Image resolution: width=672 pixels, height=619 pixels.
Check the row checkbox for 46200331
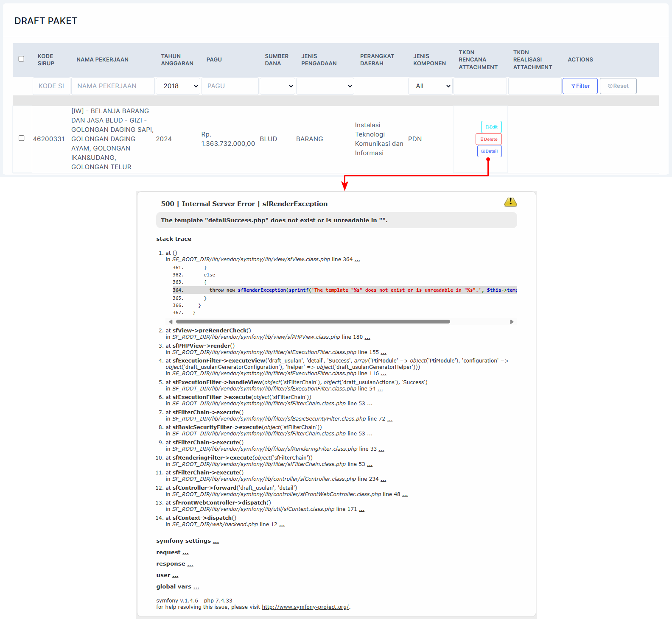click(21, 138)
